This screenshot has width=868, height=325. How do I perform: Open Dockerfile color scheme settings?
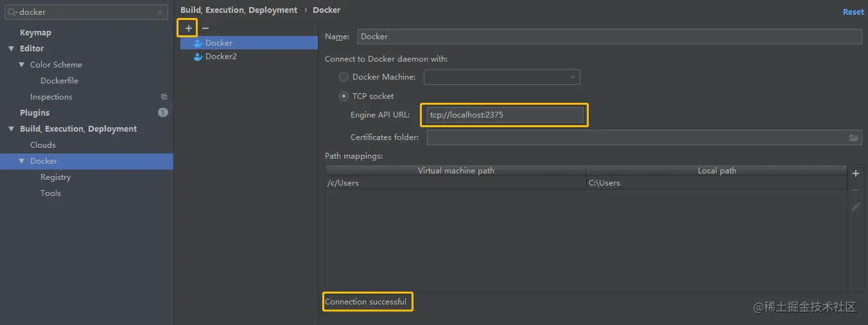tap(59, 81)
